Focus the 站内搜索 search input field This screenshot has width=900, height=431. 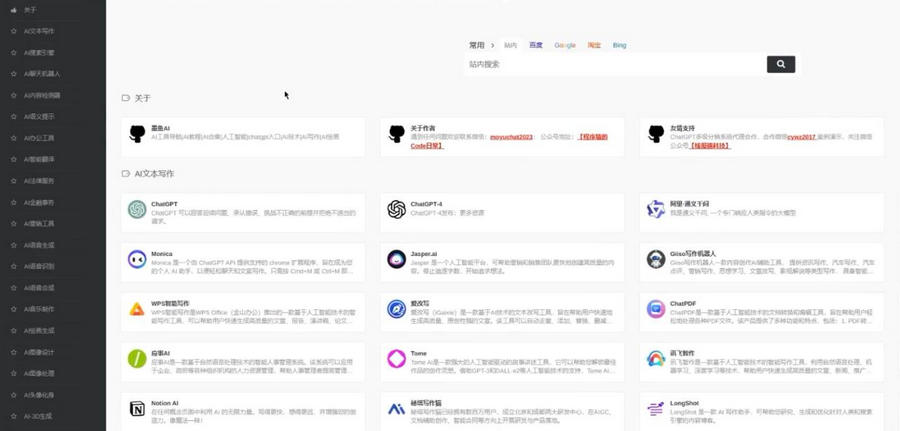point(610,64)
